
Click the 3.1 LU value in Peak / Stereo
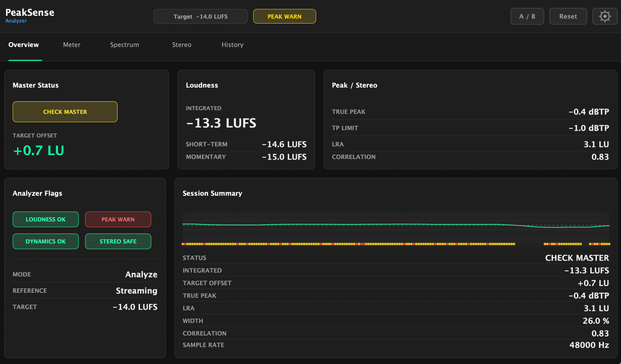tap(596, 144)
